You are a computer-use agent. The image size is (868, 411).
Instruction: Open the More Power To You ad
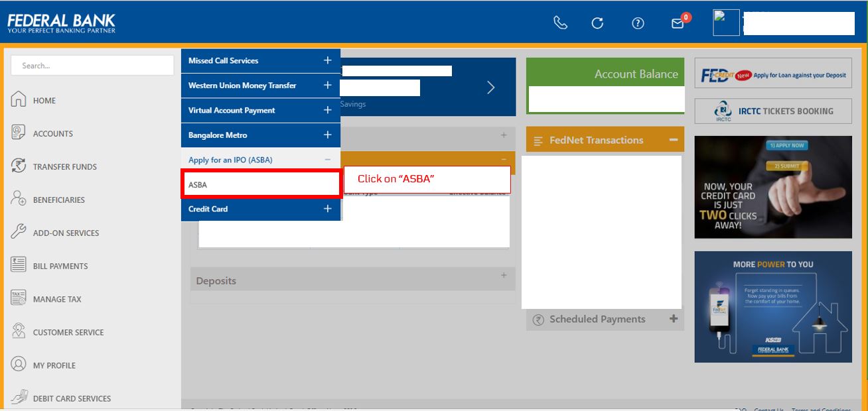point(773,307)
